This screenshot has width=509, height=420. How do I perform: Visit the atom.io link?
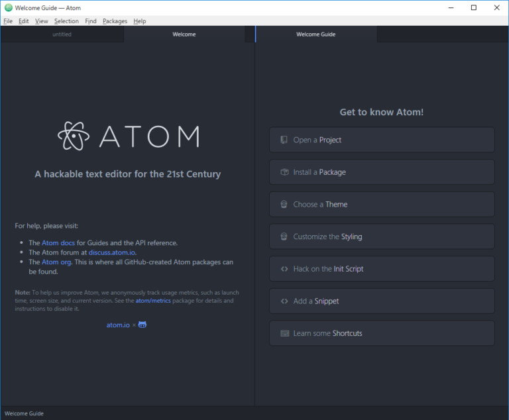pyautogui.click(x=118, y=325)
